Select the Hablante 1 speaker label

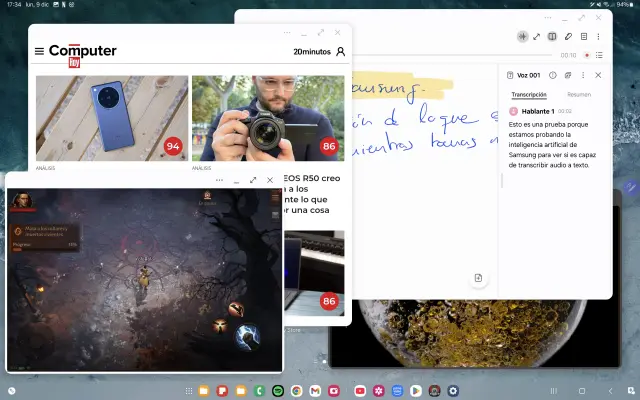[x=538, y=111]
